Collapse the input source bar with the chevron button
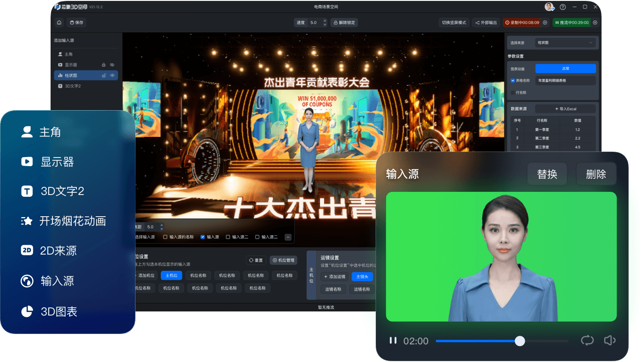The height and width of the screenshot is (362, 644). [288, 237]
